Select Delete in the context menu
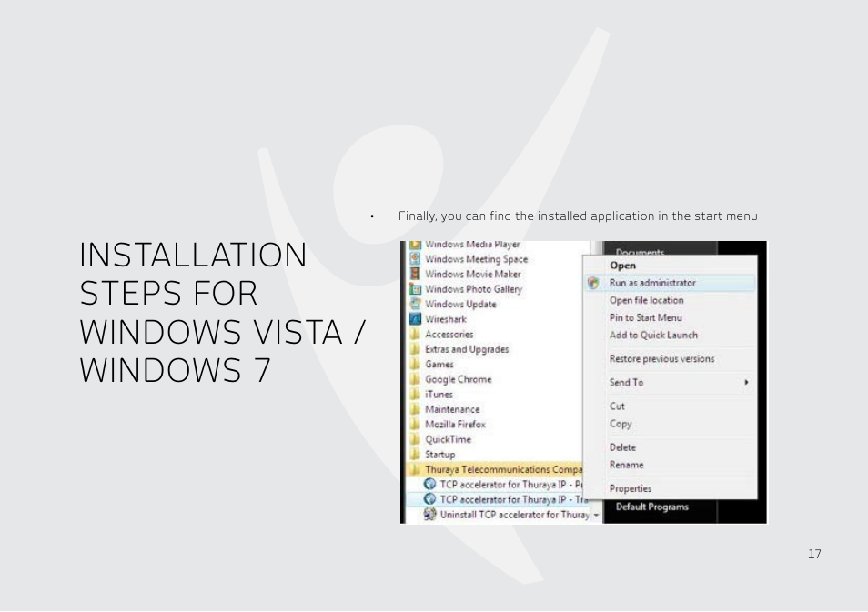This screenshot has height=612, width=868. coord(622,447)
